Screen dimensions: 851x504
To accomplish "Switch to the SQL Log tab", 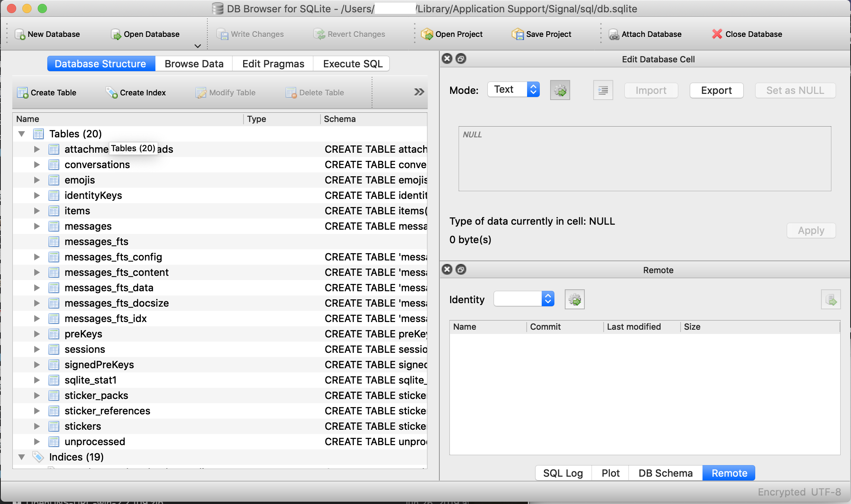I will 563,473.
